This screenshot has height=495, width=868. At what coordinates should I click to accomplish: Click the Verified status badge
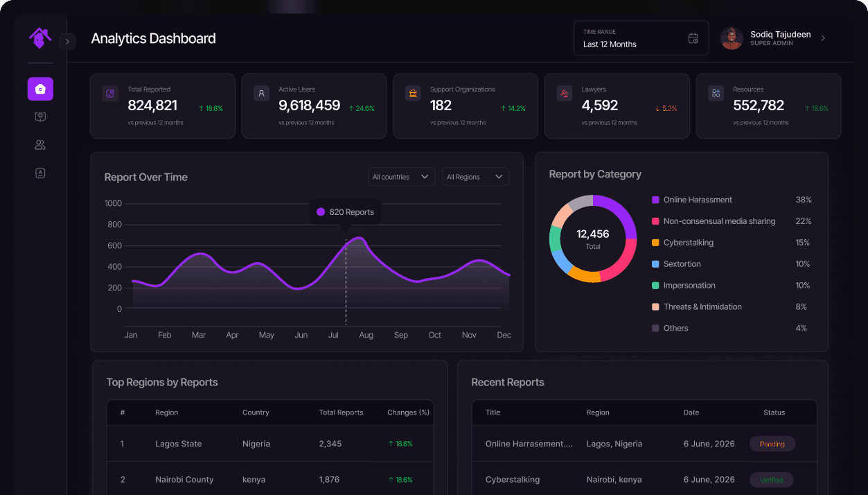coord(772,480)
